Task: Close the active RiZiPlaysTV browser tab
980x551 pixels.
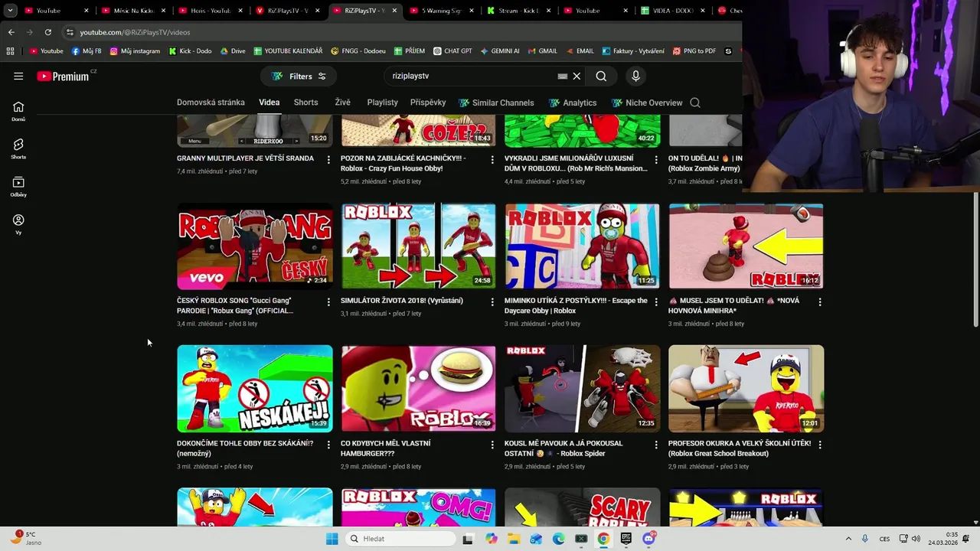Action: click(x=396, y=11)
